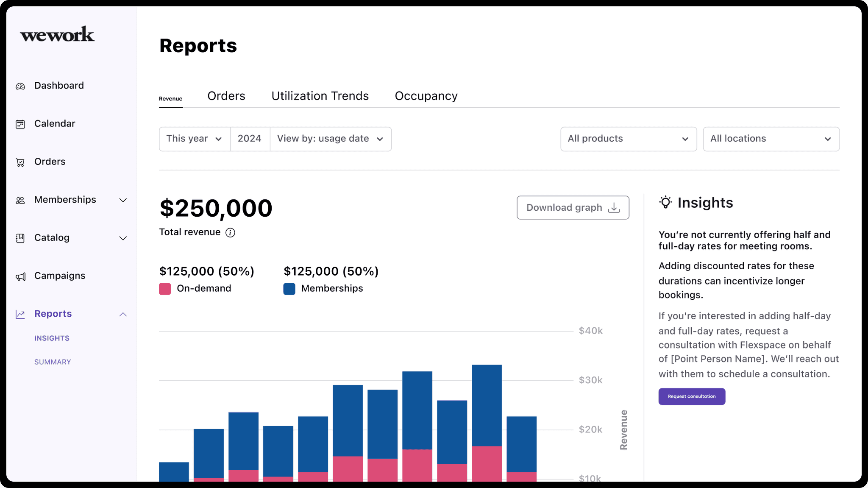
Task: Open the All products dropdown
Action: point(628,139)
